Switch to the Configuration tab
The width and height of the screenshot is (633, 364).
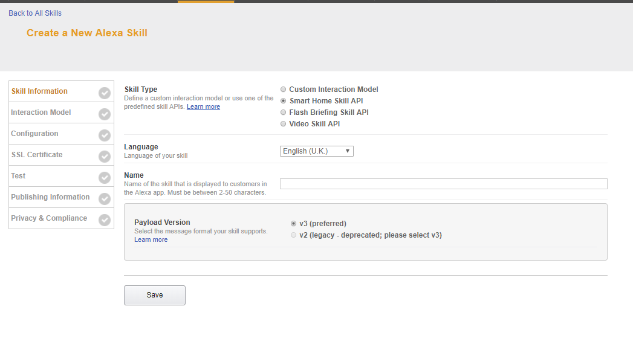point(34,134)
